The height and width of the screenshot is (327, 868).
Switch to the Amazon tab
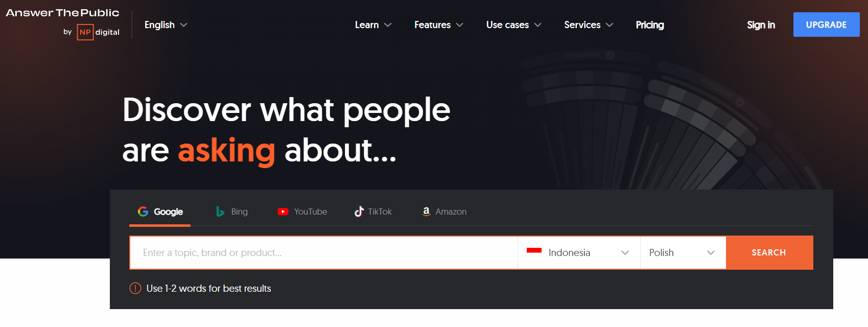pyautogui.click(x=444, y=212)
